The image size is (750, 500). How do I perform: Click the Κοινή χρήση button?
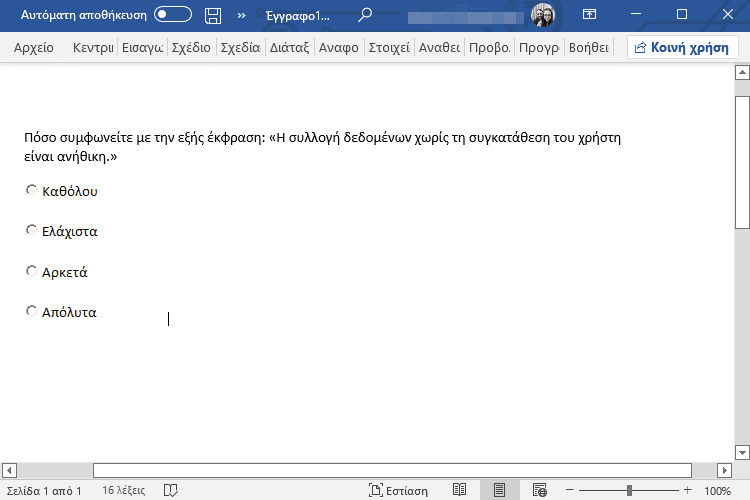click(682, 47)
